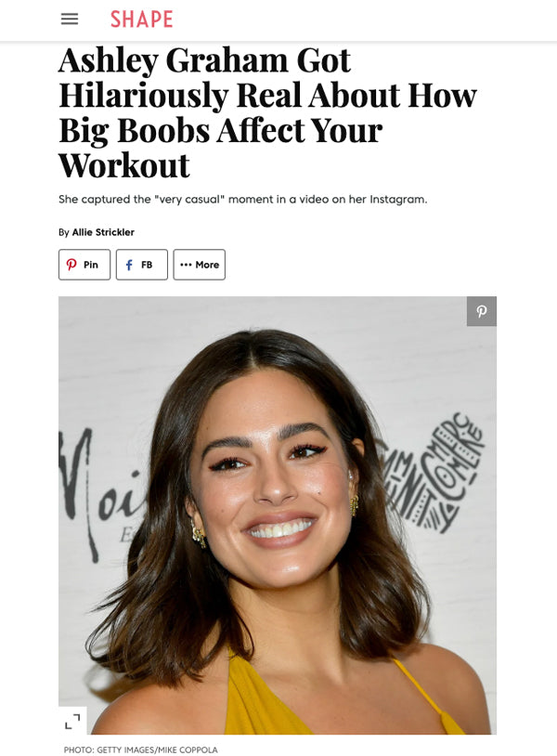The image size is (557, 756).
Task: Click the word "Workout" in the headline
Action: coord(124,165)
